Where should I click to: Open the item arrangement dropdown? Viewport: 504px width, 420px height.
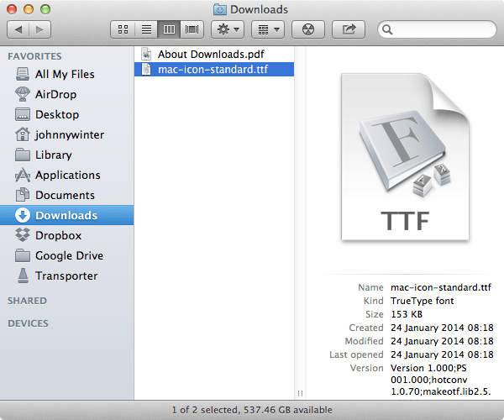(x=268, y=29)
